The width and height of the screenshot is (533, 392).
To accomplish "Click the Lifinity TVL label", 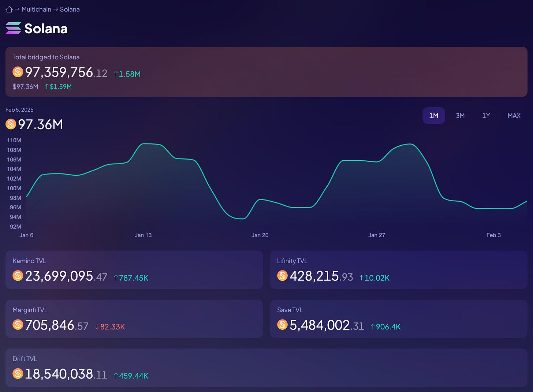I will [x=292, y=261].
